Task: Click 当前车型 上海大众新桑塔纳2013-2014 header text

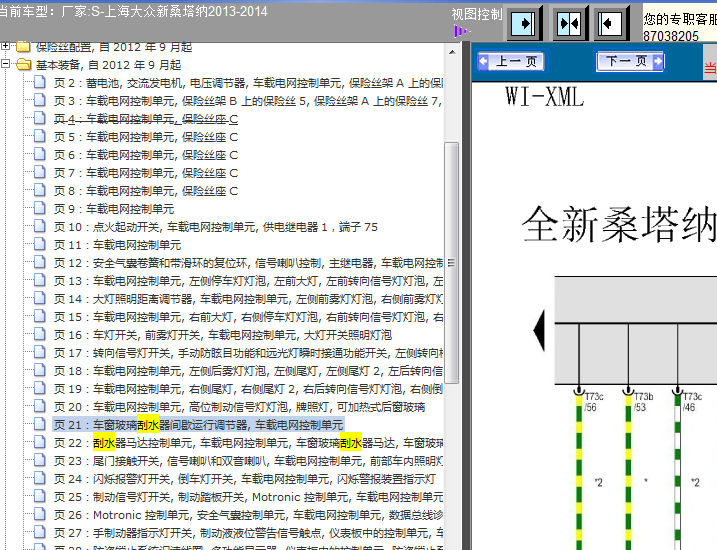Action: pos(134,11)
